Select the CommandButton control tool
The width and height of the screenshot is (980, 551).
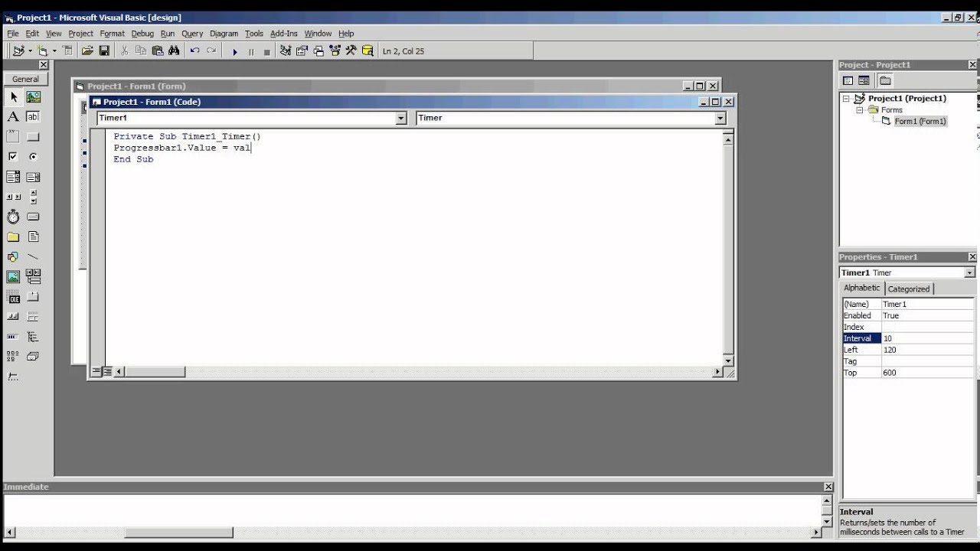33,137
